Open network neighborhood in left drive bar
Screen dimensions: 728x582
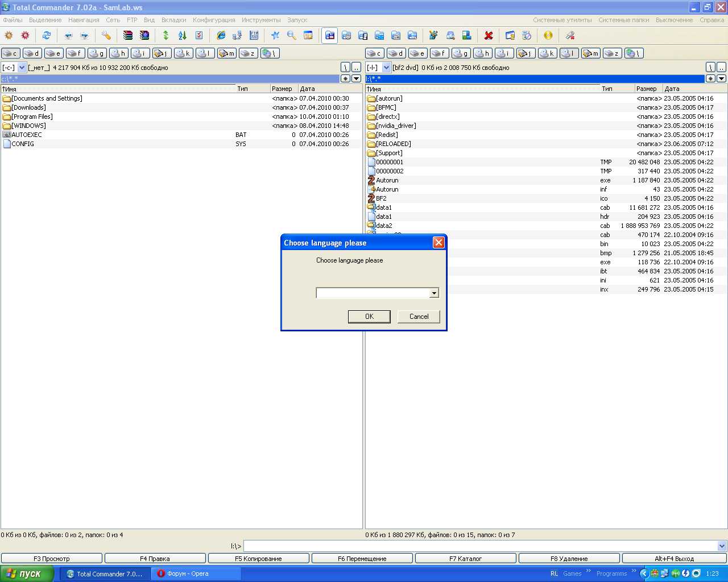point(270,53)
